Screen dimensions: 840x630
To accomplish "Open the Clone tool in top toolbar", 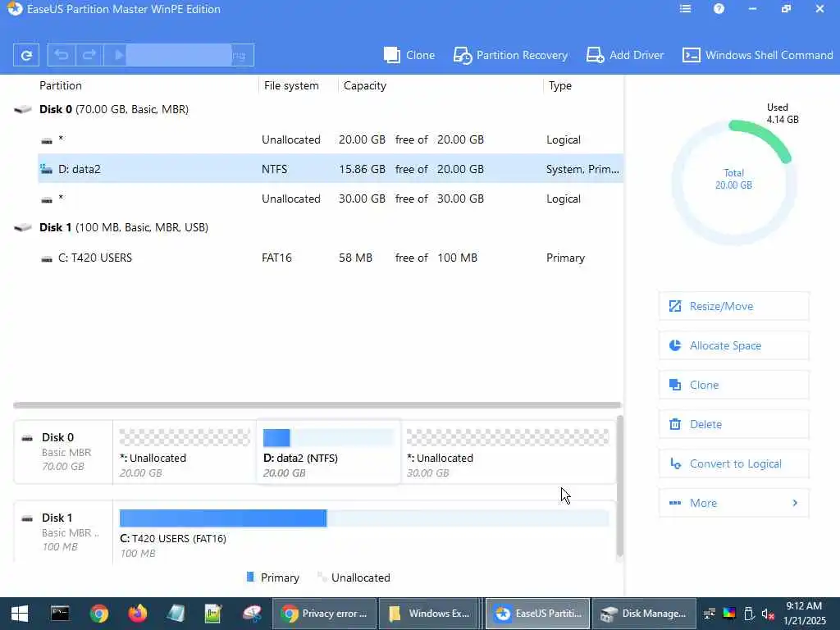I will 409,55.
